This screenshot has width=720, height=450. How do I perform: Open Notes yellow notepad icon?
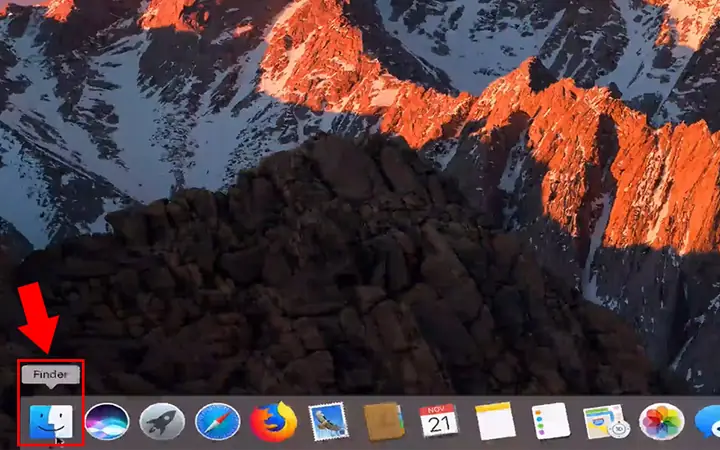(495, 422)
